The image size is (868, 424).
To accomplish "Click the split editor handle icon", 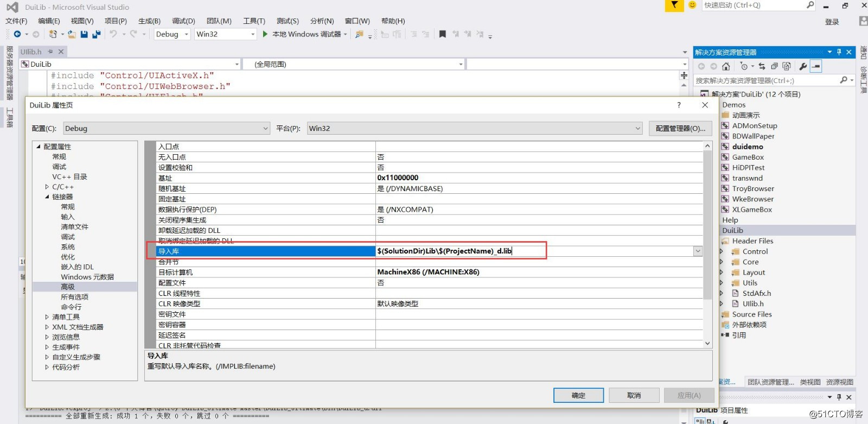I will coord(684,75).
